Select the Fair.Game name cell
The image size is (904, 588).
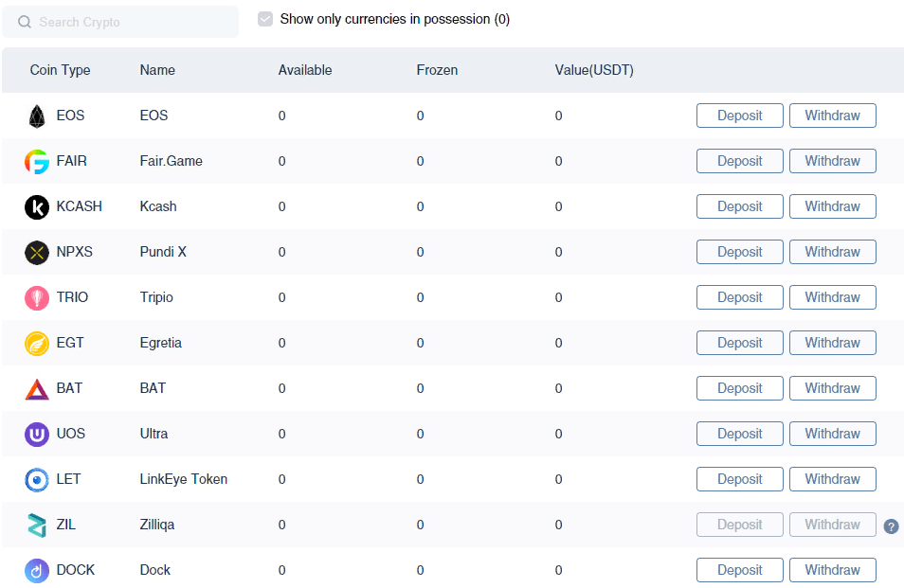click(x=172, y=161)
